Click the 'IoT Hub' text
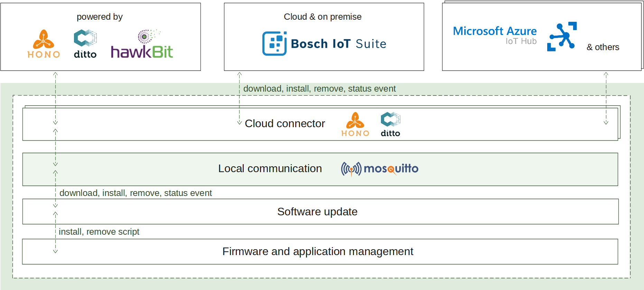Screen dimensions: 644x290 tap(521, 41)
